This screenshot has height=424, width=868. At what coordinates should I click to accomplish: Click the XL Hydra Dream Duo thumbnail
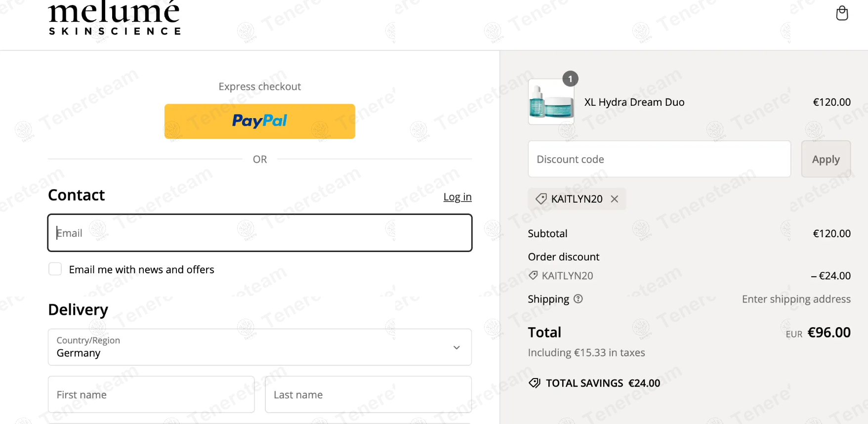(551, 102)
